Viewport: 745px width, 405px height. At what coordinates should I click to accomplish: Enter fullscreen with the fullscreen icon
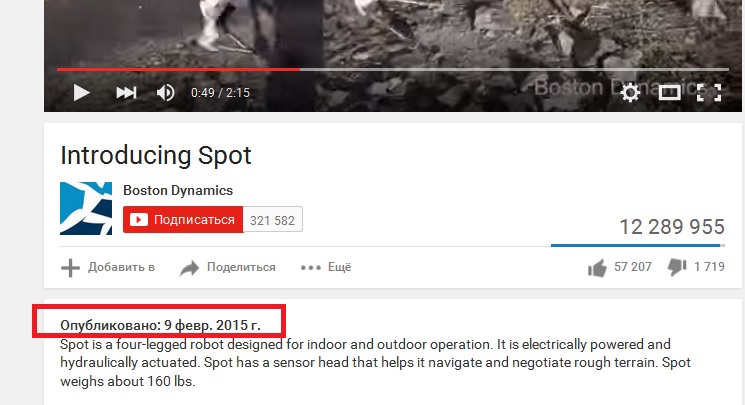[x=709, y=93]
